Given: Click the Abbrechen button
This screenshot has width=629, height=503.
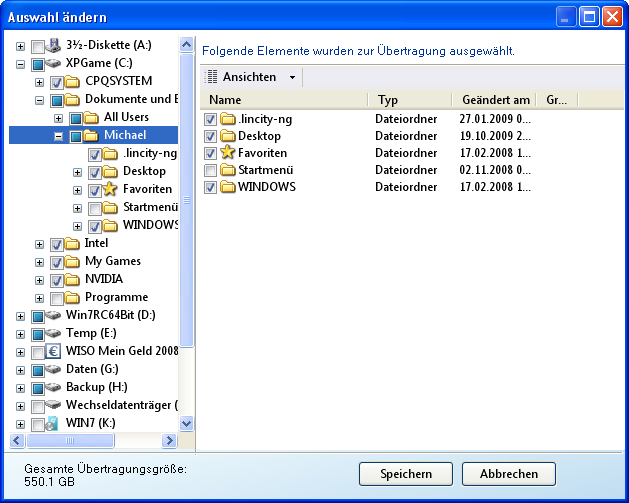Looking at the screenshot, I should 509,474.
